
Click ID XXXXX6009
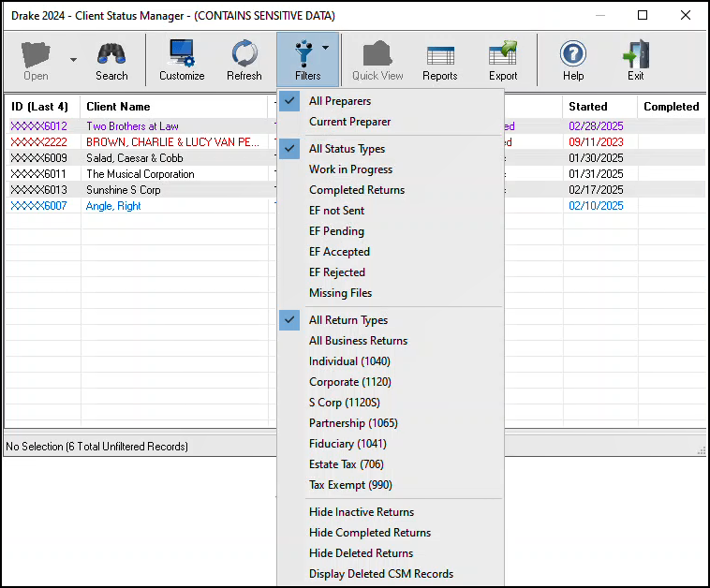click(x=39, y=158)
